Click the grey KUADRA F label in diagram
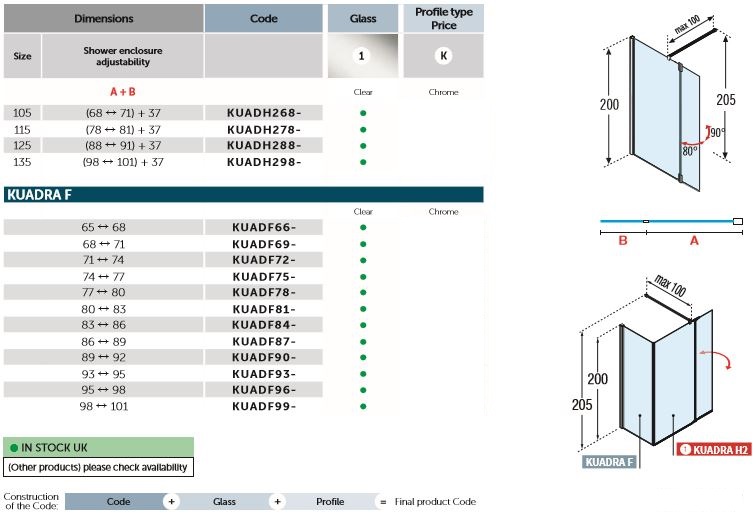 point(609,462)
